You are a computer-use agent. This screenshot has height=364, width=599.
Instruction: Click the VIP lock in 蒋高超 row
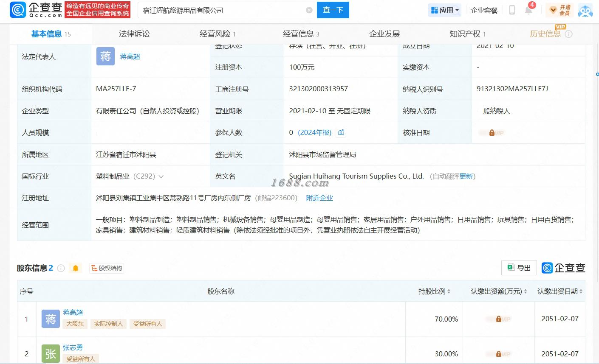(x=498, y=319)
